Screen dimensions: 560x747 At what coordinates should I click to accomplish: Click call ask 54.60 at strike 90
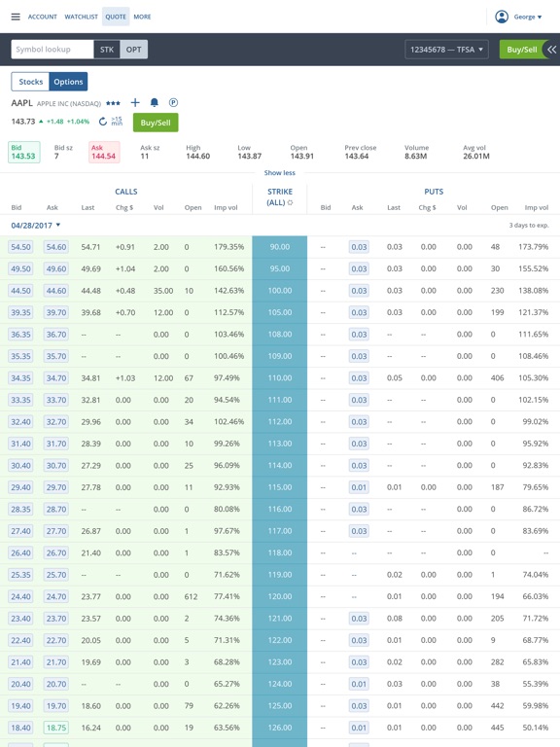coord(56,247)
